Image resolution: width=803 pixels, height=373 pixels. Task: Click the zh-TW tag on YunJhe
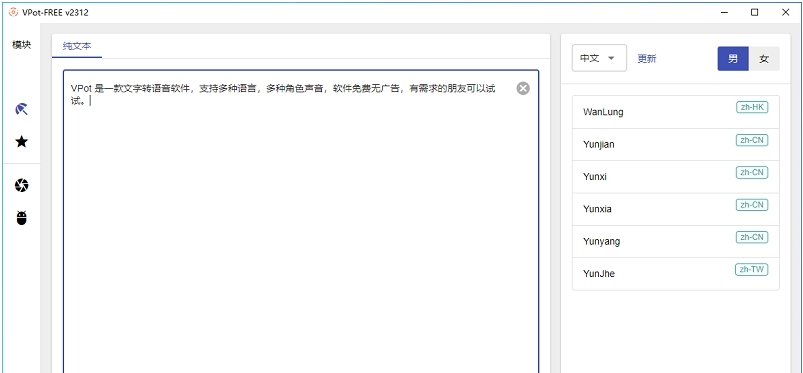(x=752, y=269)
